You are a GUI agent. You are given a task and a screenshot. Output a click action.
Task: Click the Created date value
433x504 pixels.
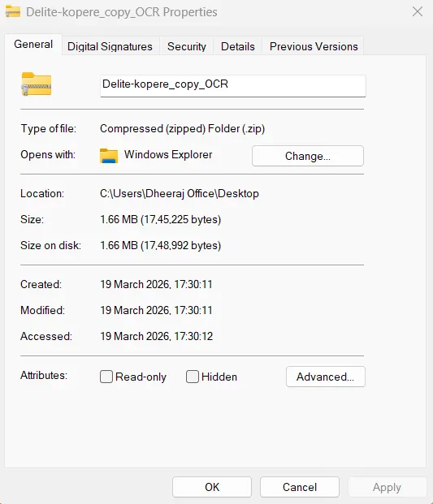156,285
